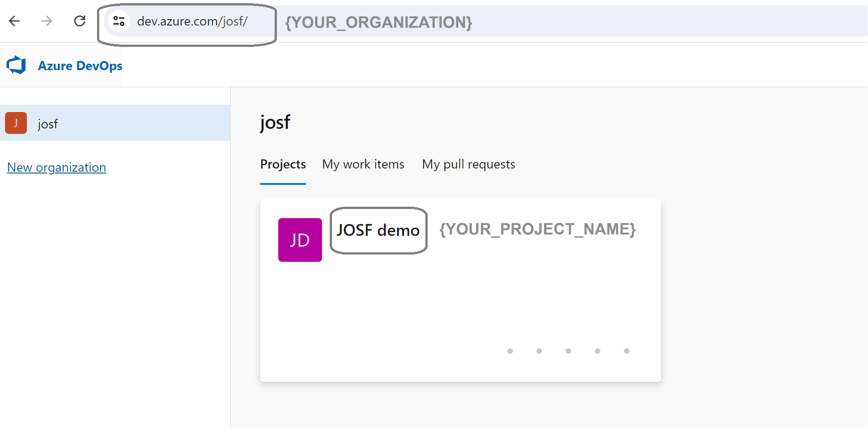Click the second dot in project card
The height and width of the screenshot is (428, 868).
(x=539, y=351)
